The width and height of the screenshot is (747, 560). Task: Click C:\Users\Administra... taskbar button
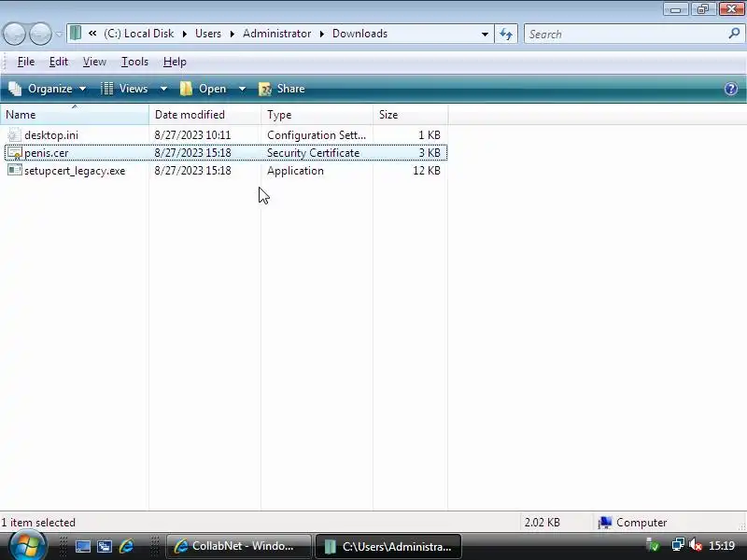388,546
